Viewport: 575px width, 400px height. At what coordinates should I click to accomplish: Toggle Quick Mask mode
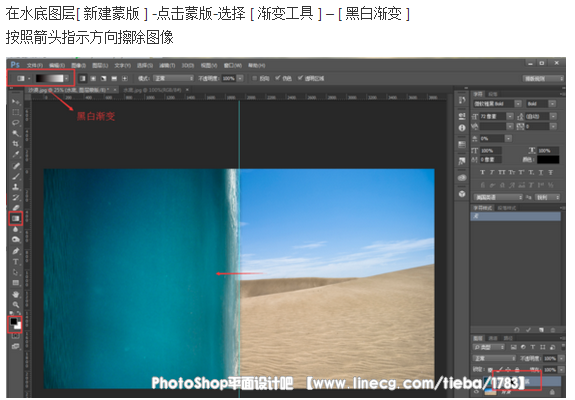click(x=15, y=336)
